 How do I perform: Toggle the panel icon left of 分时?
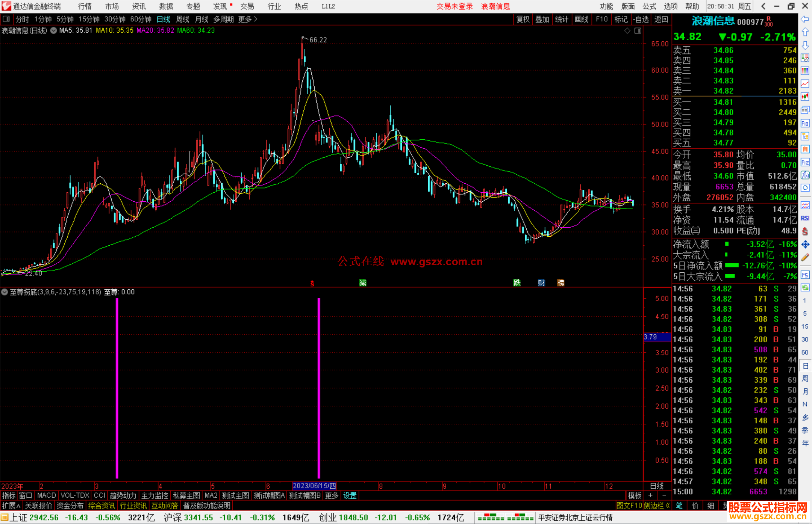(6, 19)
